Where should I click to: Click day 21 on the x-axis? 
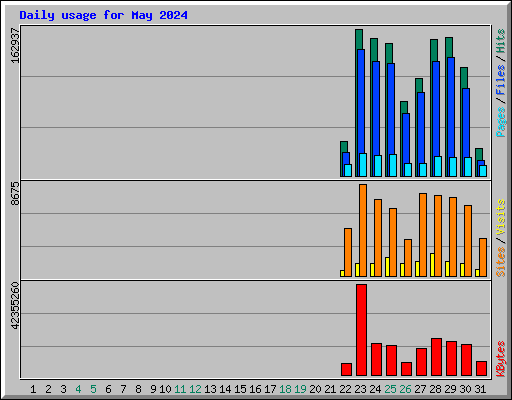(x=330, y=389)
